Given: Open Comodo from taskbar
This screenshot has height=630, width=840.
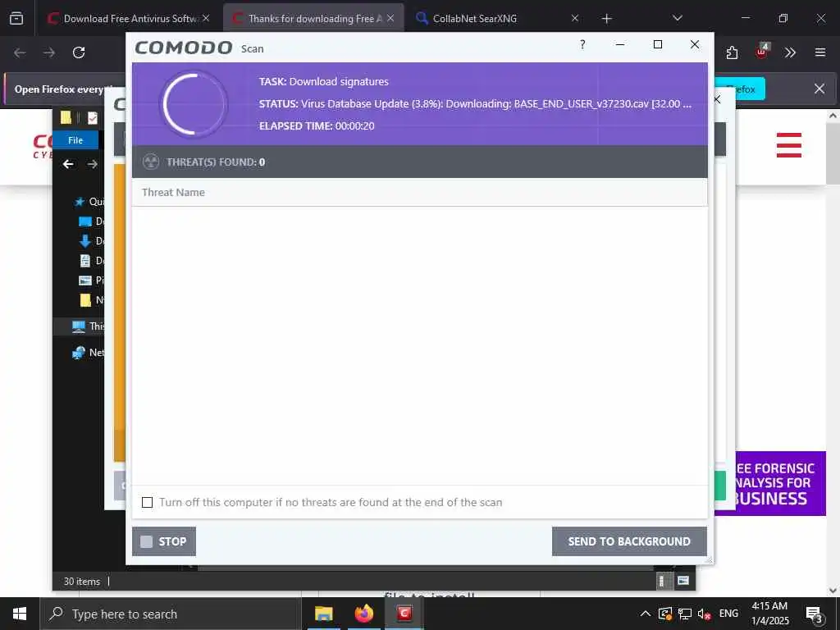Looking at the screenshot, I should [404, 614].
